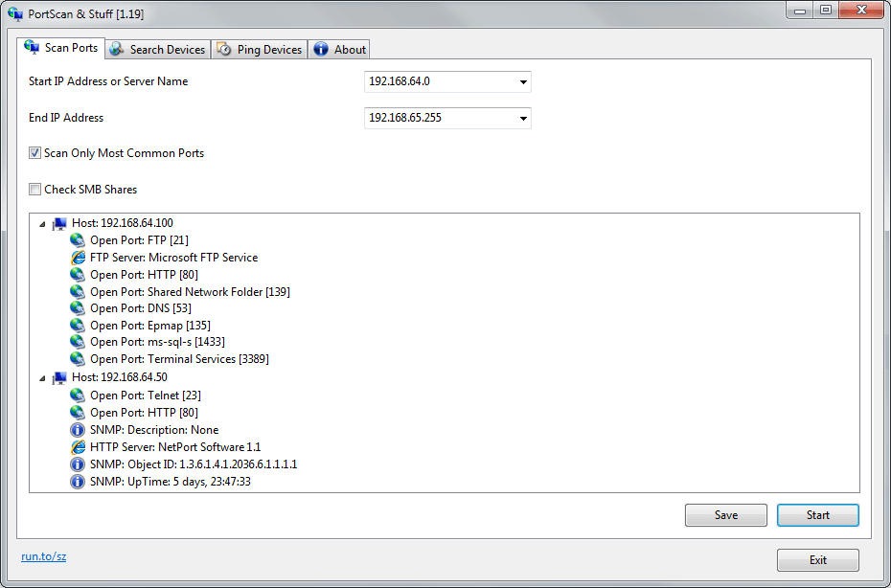The width and height of the screenshot is (891, 588).
Task: Disable Scan Only Most Common Ports
Action: (34, 152)
